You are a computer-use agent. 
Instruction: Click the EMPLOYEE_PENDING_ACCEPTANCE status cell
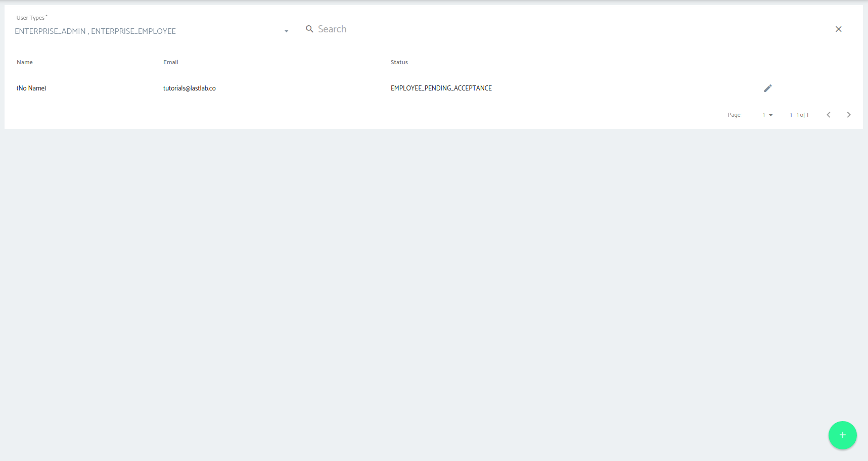coord(441,88)
